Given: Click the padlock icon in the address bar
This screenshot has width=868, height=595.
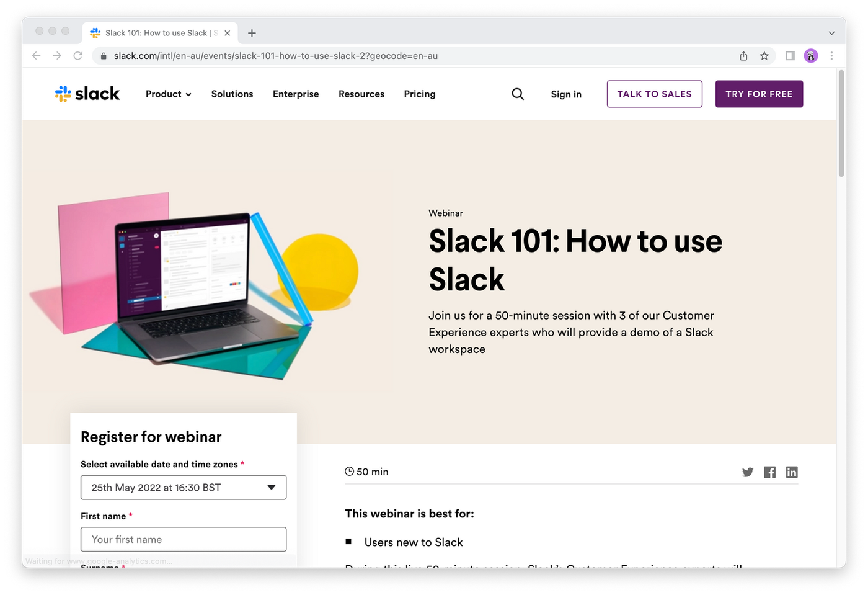Looking at the screenshot, I should pyautogui.click(x=103, y=55).
